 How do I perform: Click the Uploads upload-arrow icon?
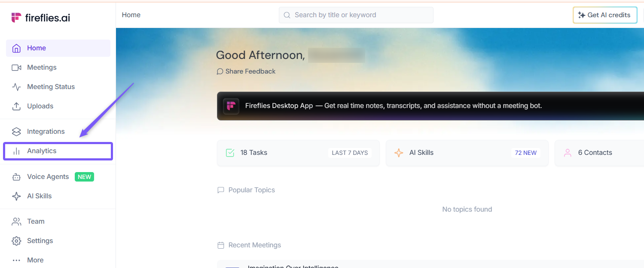16,106
